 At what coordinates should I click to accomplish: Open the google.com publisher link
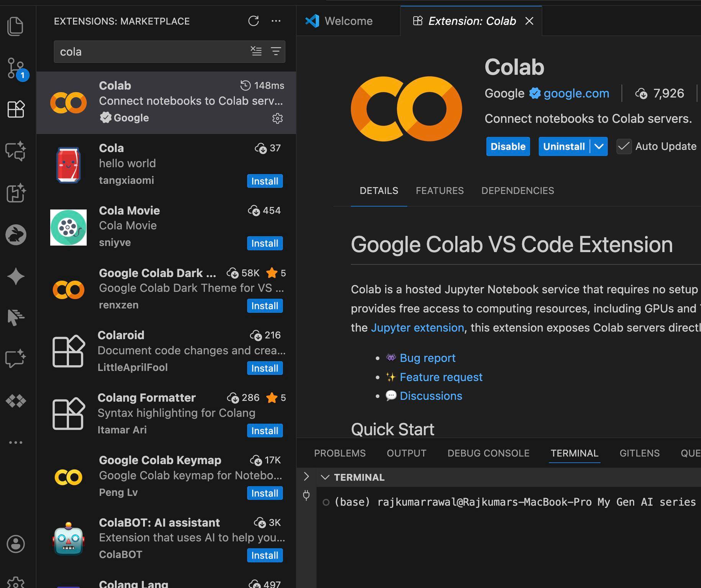click(576, 93)
